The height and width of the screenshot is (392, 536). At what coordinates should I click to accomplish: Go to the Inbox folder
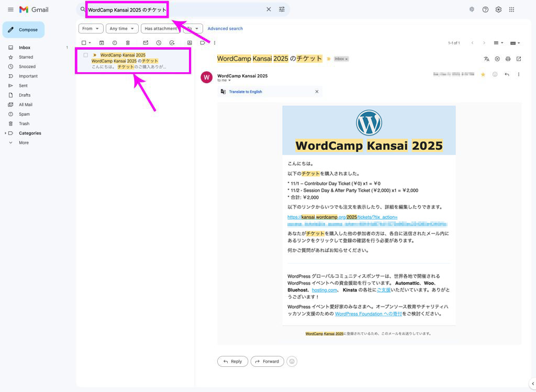(25, 48)
